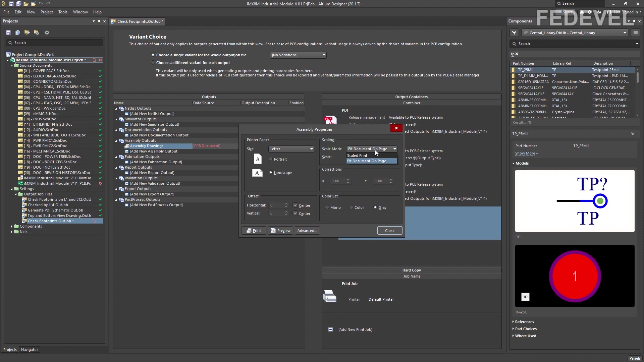This screenshot has height=362, width=644.
Task: Click the 3D model view icon in components
Action: point(525,297)
